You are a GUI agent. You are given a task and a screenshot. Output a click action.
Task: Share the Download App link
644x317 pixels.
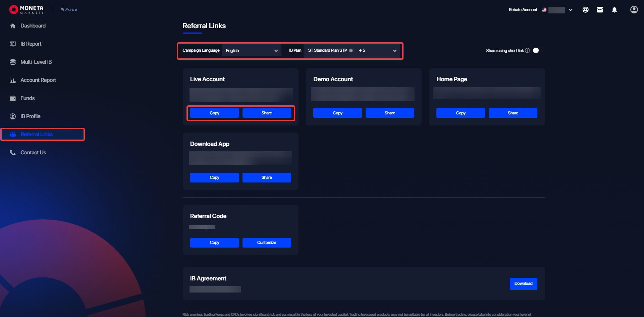coord(267,177)
